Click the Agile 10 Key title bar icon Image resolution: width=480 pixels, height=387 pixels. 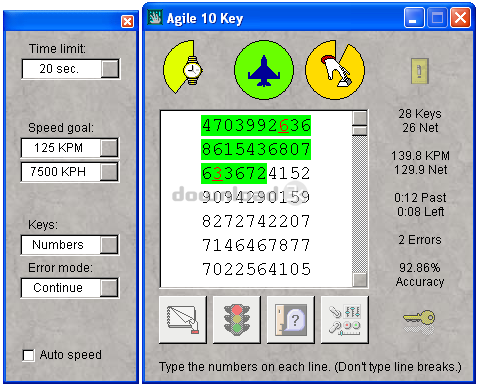click(x=155, y=18)
